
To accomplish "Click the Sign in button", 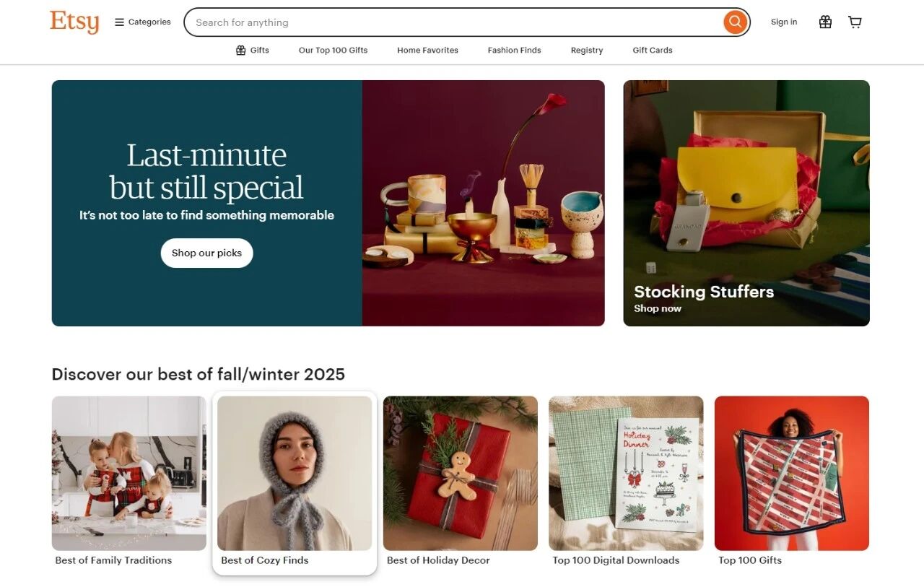I will [x=784, y=22].
